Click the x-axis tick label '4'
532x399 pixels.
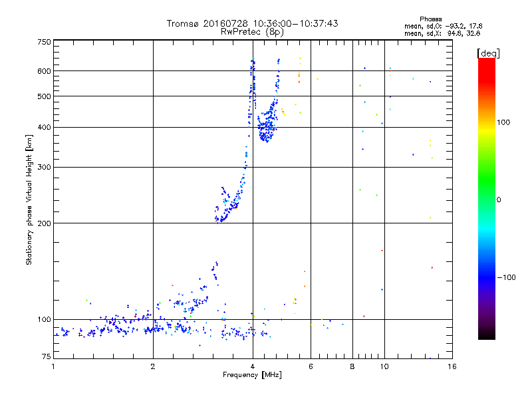(253, 366)
